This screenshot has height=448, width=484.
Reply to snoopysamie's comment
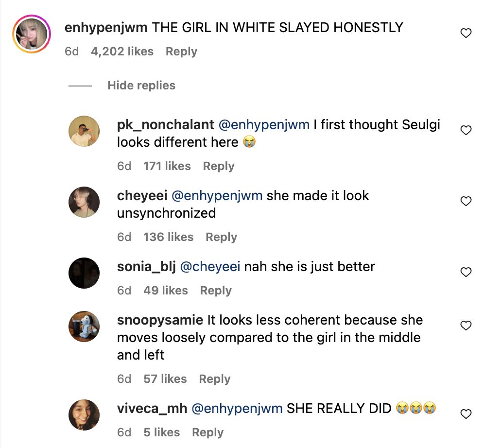(214, 379)
